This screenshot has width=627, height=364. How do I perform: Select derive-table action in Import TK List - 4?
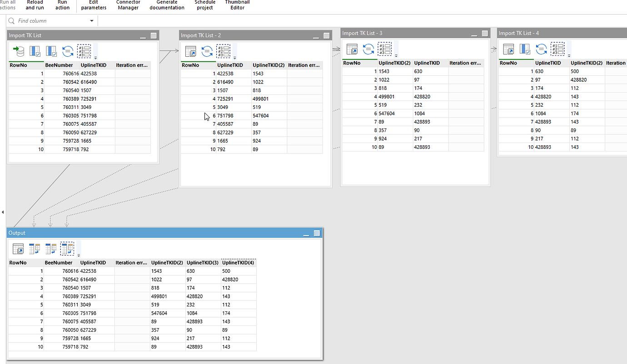509,49
